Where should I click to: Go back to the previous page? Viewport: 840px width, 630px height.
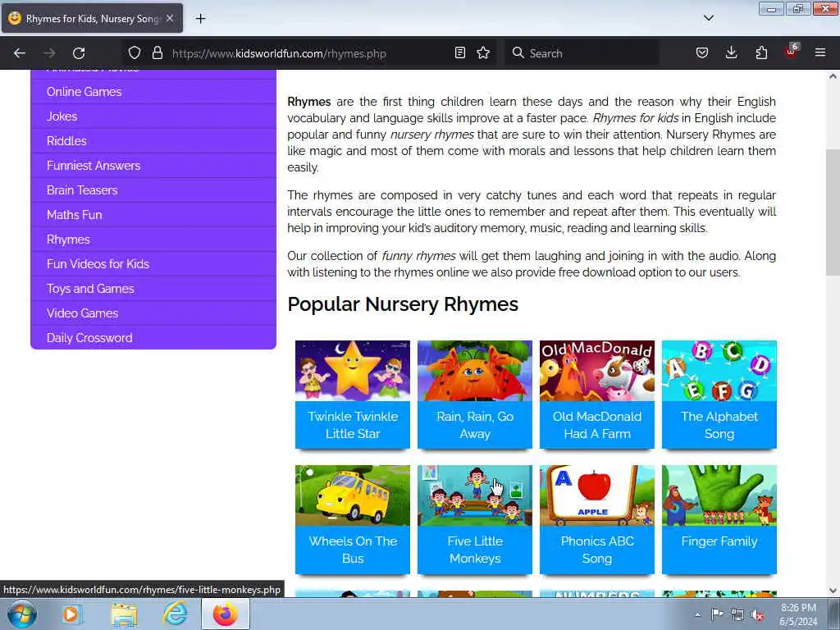[x=20, y=53]
